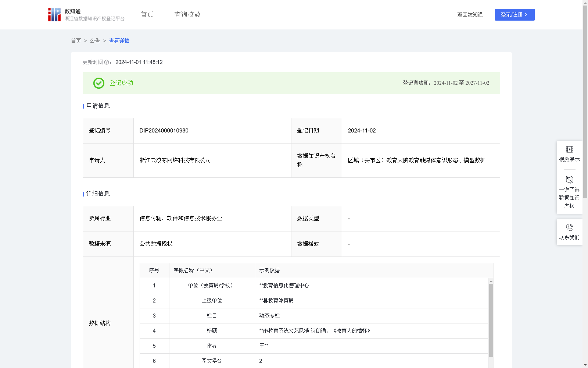This screenshot has height=368, width=588.
Task: Click the green 登记成功 checkmark icon
Action: (98, 83)
